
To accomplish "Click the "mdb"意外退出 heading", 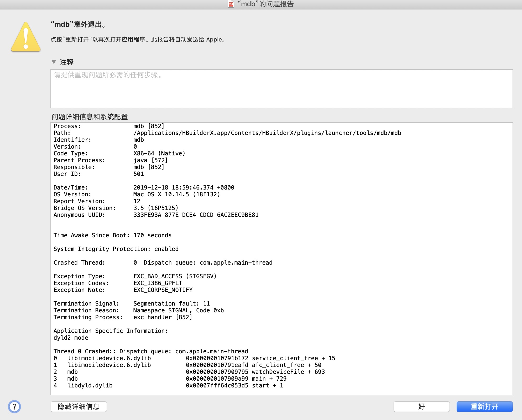I will [x=79, y=24].
